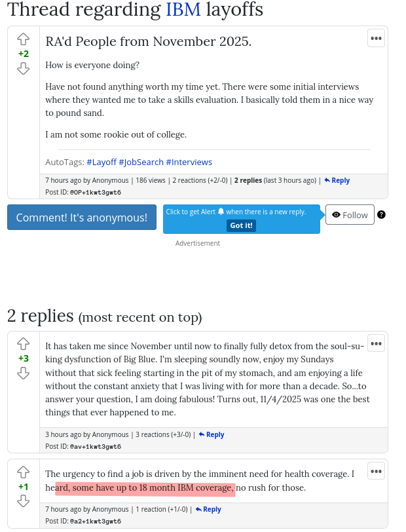The height and width of the screenshot is (532, 406).
Task: Upvote the original RA'd People post
Action: (24, 39)
